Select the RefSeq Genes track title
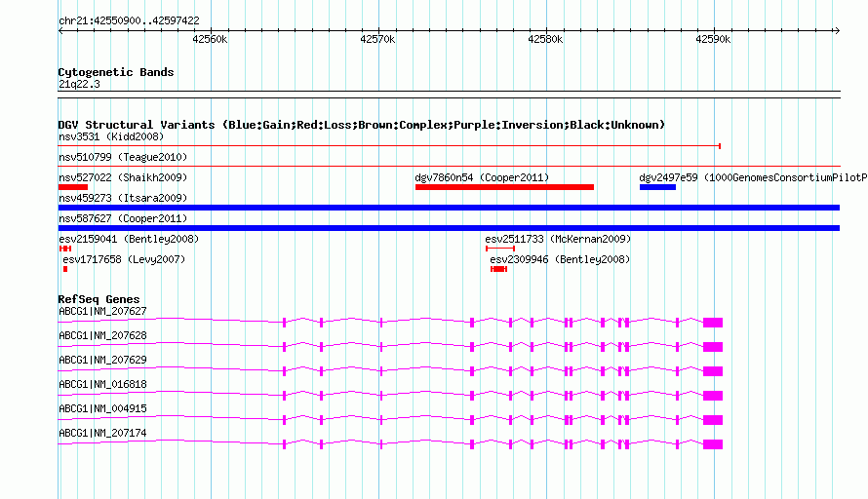The height and width of the screenshot is (499, 868). tap(99, 299)
